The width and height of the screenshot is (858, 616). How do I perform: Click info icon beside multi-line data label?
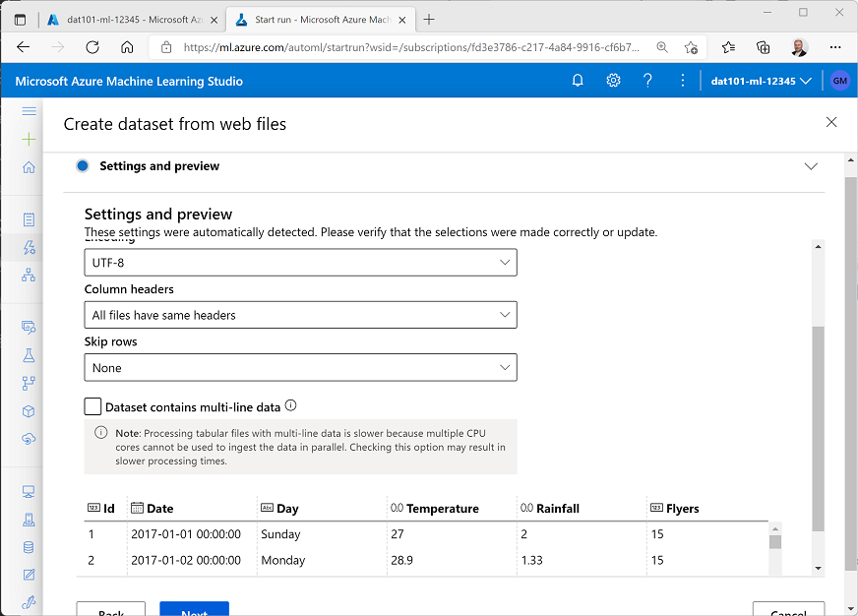point(290,405)
